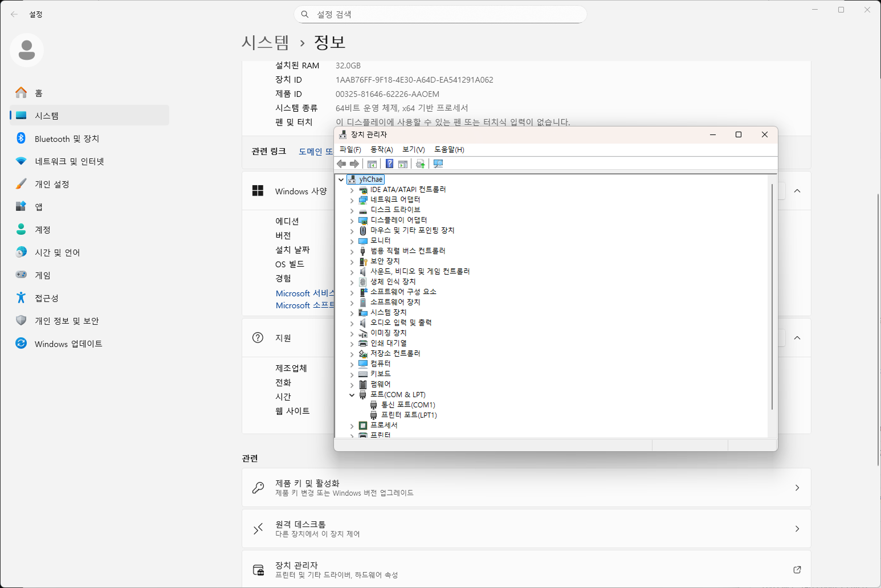Viewport: 881px width, 588px height.
Task: Click the 설정 검색 search box
Action: (x=440, y=14)
